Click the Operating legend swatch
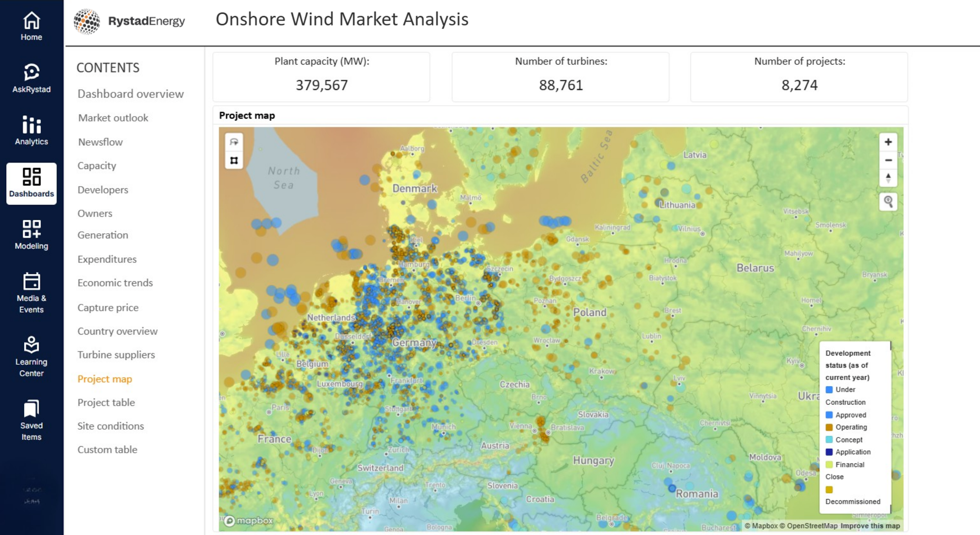This screenshot has height=535, width=980. pyautogui.click(x=829, y=428)
